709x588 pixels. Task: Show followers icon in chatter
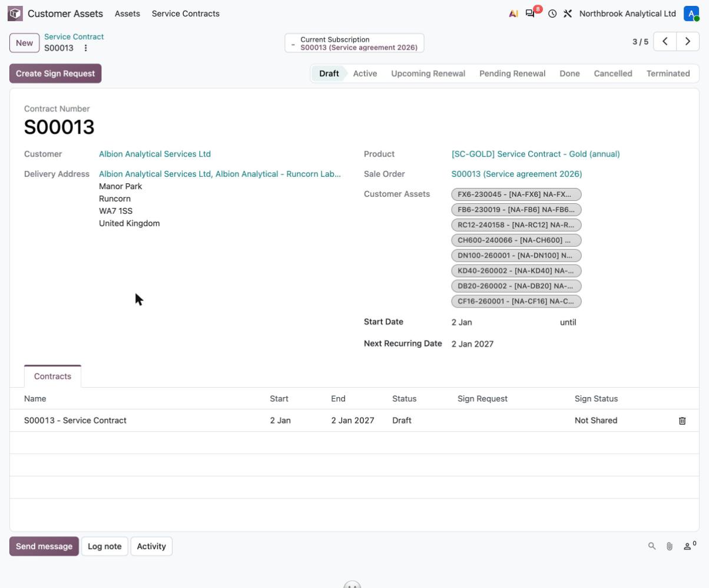tap(690, 546)
